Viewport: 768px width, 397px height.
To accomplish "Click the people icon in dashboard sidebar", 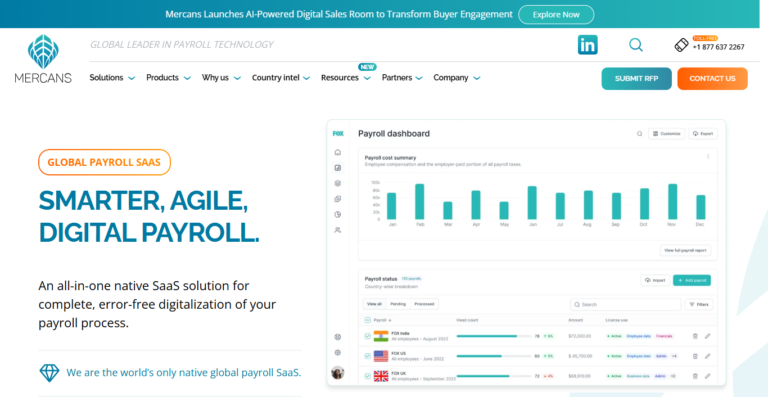I will pyautogui.click(x=337, y=230).
